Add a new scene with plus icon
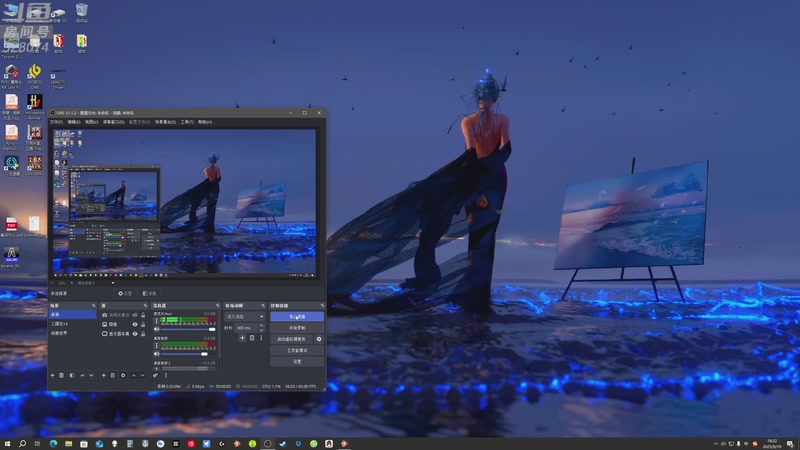The height and width of the screenshot is (450, 800). (x=52, y=376)
